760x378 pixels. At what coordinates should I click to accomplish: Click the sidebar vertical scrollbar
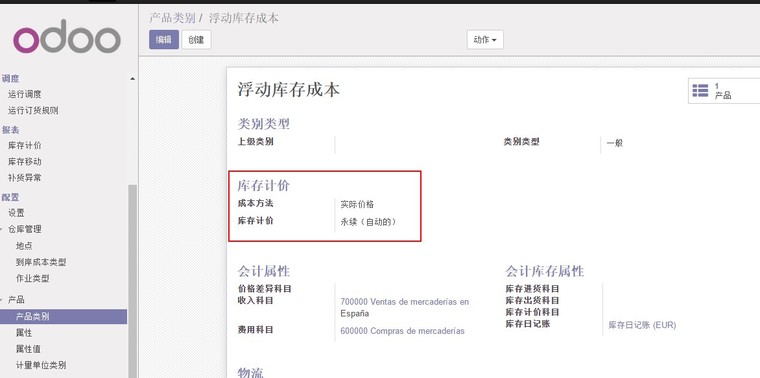[x=132, y=281]
